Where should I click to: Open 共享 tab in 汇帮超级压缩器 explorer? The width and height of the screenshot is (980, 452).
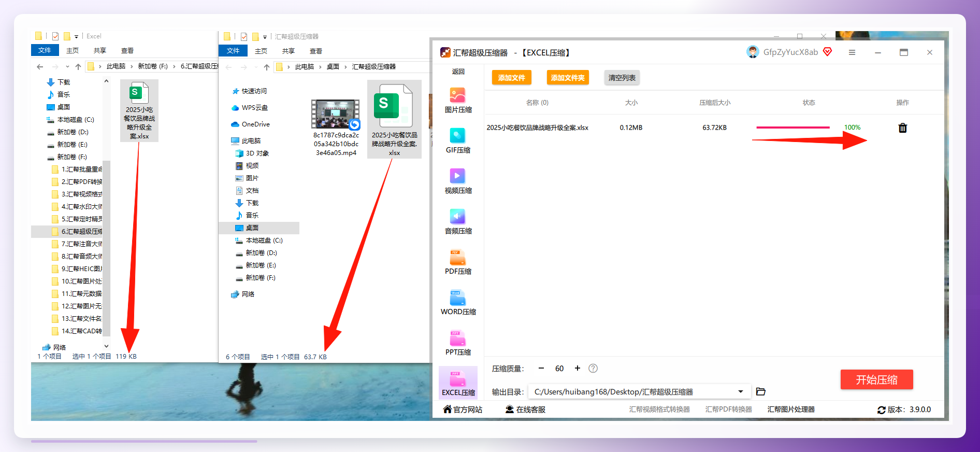289,51
